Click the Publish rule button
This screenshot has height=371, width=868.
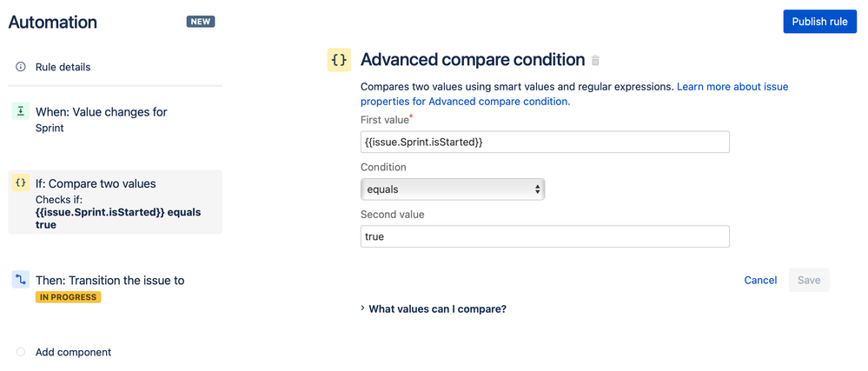tap(819, 22)
